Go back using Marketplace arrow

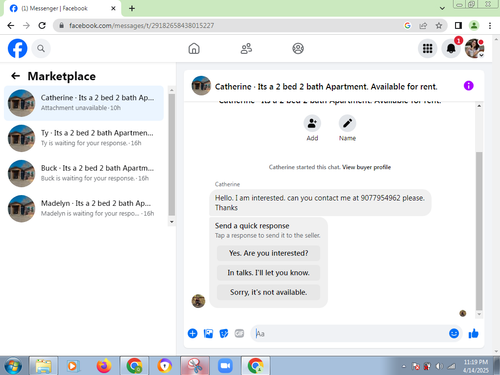(15, 76)
